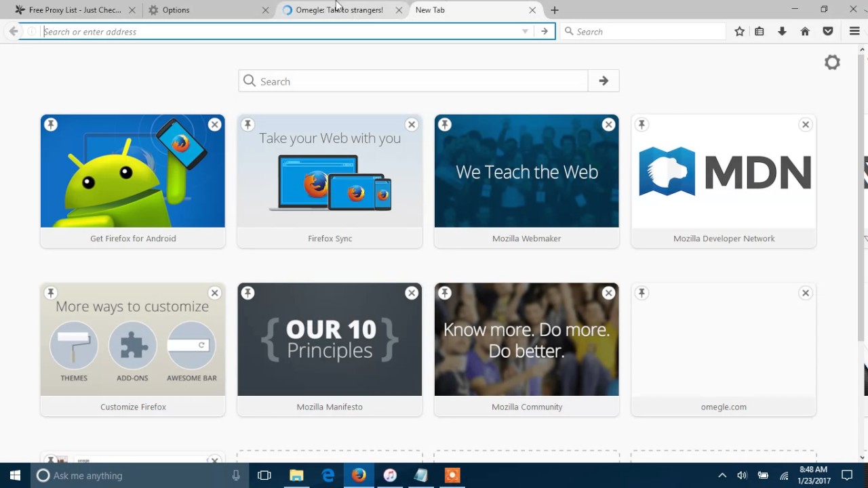
Task: Open the Our 10 Principles thumbnail
Action: coord(330,340)
